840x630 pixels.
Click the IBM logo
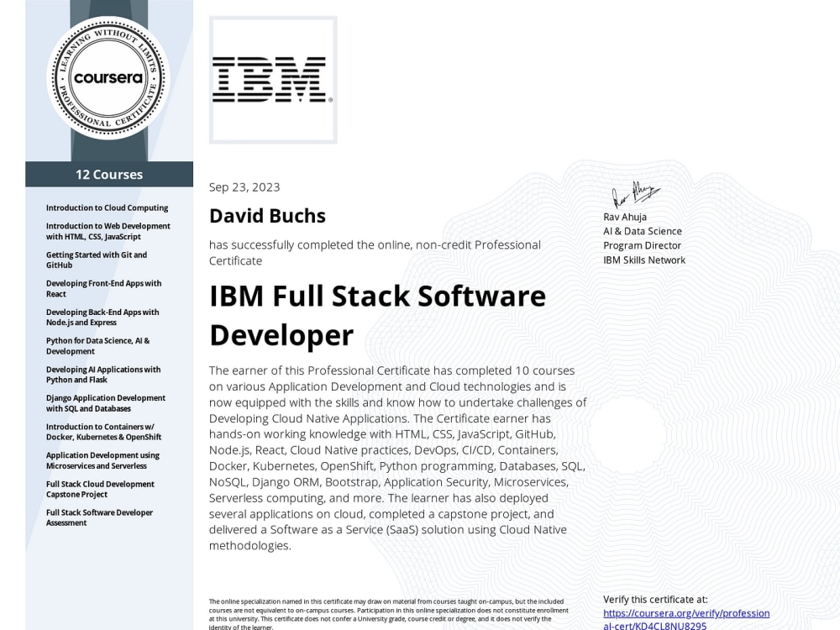click(x=273, y=80)
